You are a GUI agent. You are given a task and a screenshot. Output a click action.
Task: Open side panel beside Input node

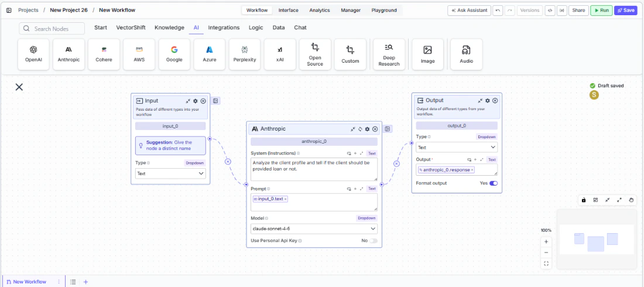point(216,101)
